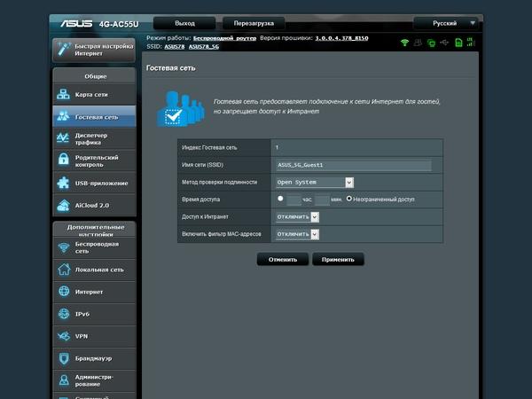Viewport: 532px width, 399px height.
Task: Click the network map icon
Action: click(x=63, y=94)
